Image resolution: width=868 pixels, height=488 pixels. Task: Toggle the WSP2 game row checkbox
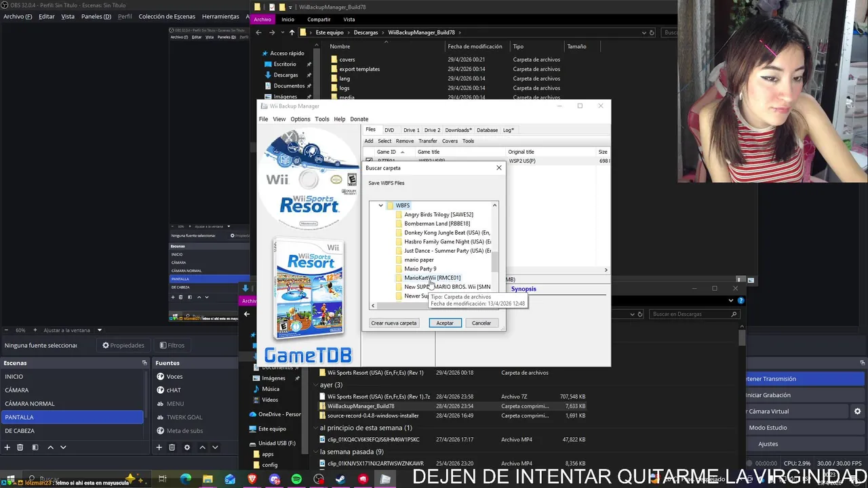369,161
